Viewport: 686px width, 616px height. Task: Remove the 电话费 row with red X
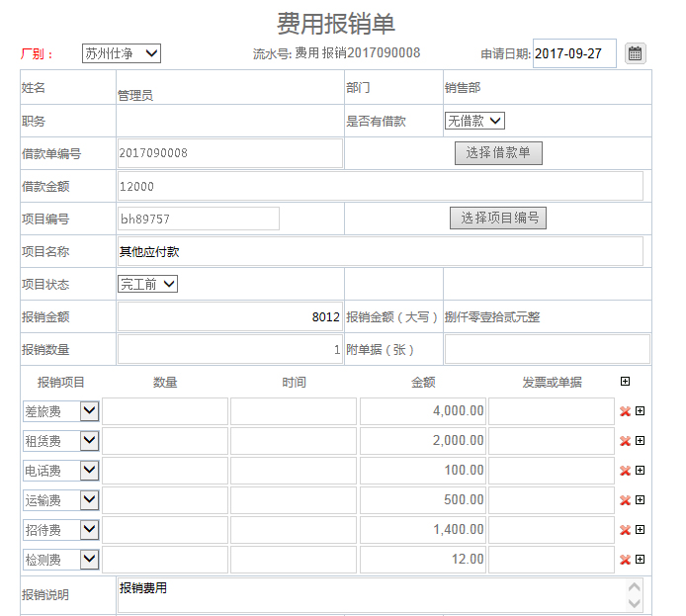pos(625,471)
